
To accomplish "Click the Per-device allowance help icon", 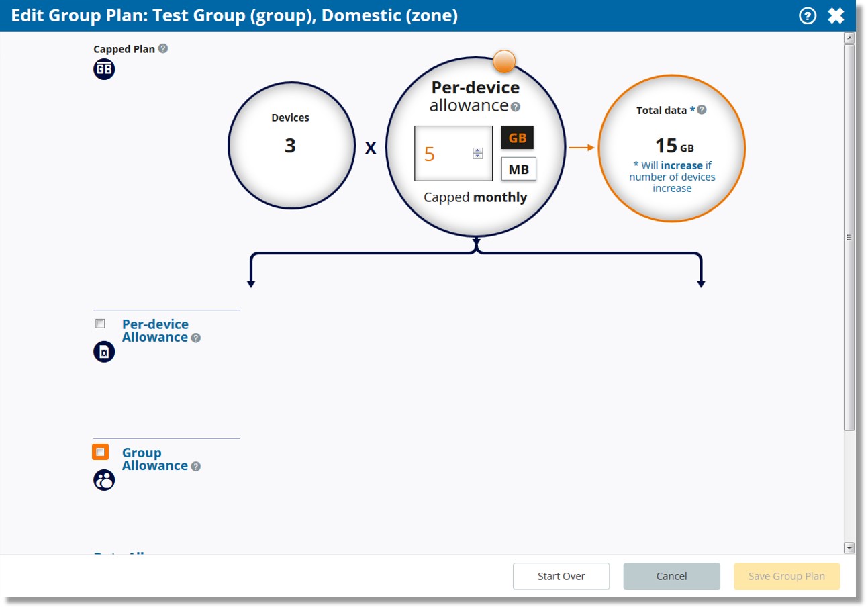I will [516, 107].
